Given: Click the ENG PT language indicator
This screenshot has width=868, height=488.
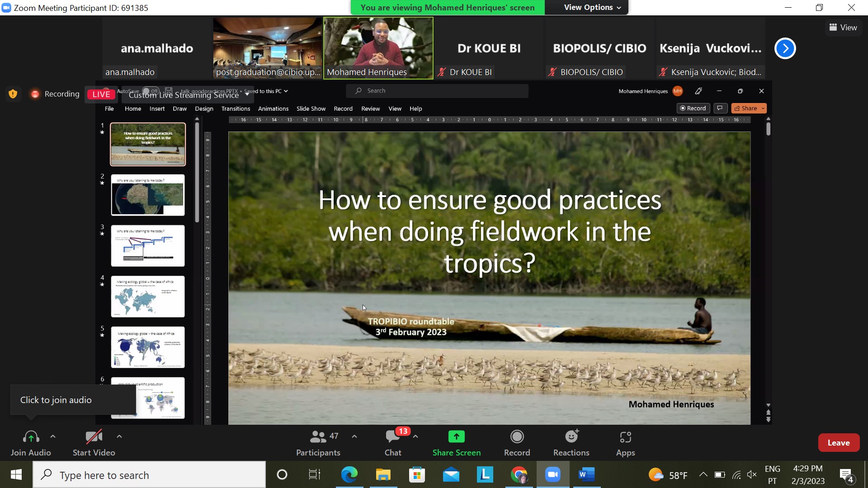Looking at the screenshot, I should 773,475.
